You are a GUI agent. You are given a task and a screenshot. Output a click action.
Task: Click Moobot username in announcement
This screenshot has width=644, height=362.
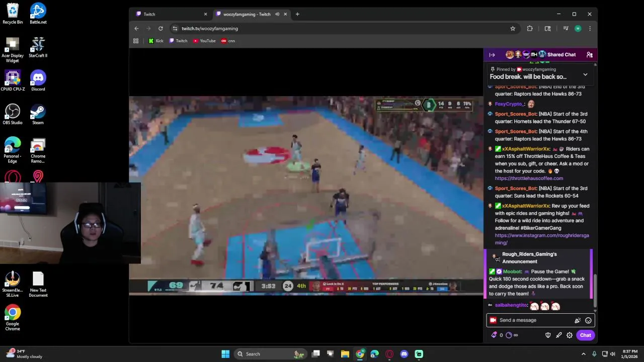(x=512, y=271)
